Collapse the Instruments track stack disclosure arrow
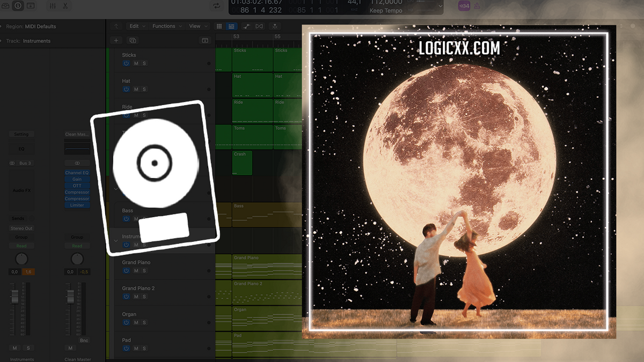 coord(116,240)
